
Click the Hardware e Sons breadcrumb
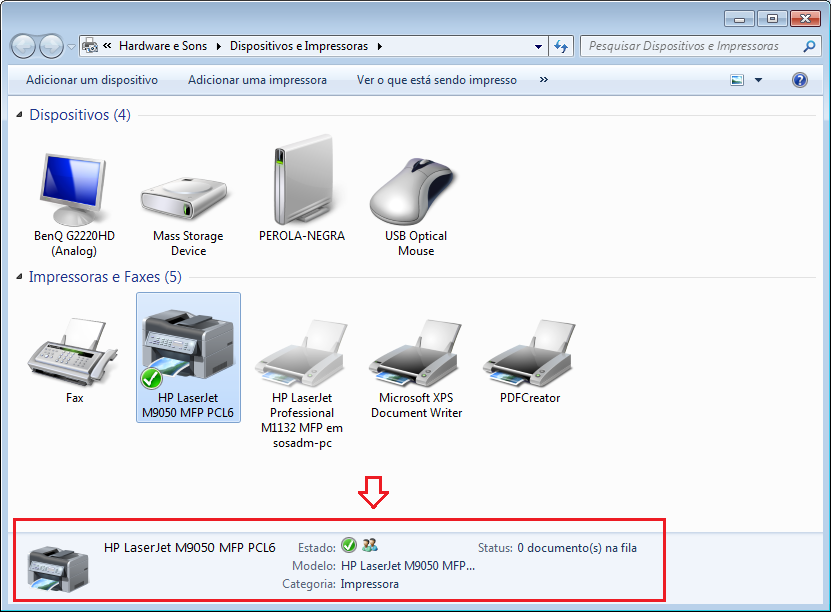coord(163,46)
